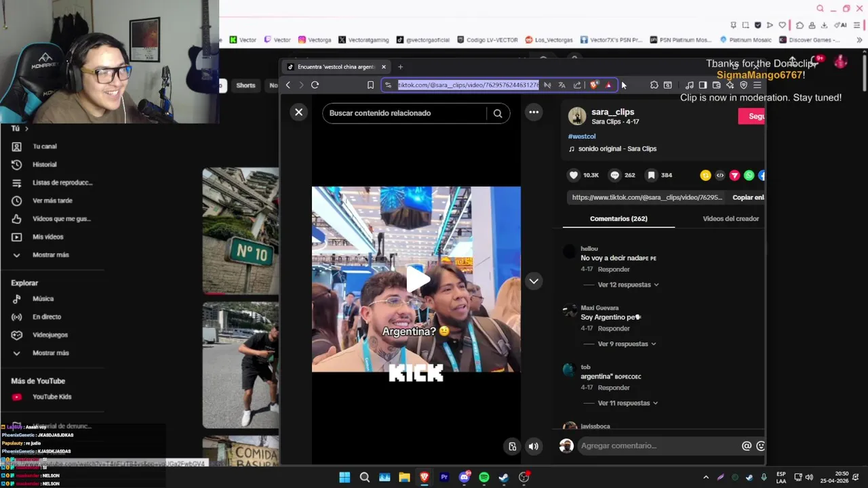
Task: Click Brave Rewards triangle icon
Action: point(608,85)
